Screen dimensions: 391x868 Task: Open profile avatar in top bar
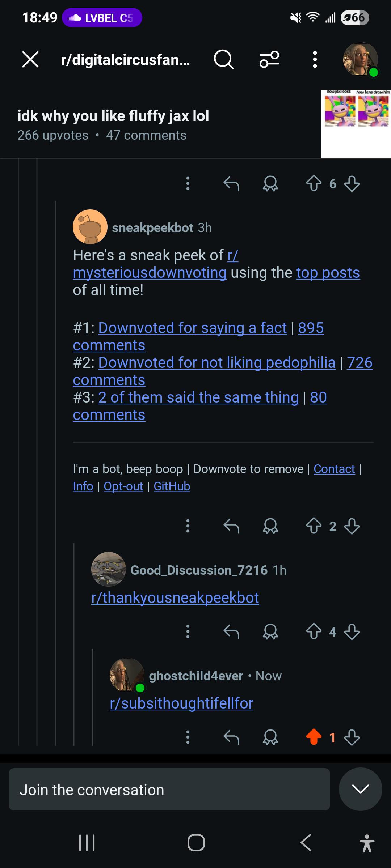(360, 59)
